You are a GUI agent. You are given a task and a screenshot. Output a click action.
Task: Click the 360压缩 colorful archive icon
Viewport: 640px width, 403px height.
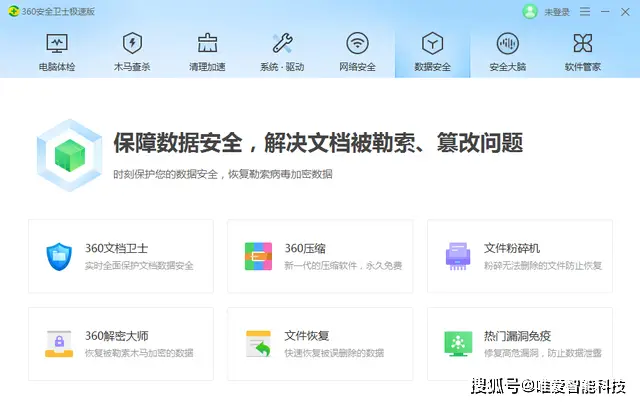(258, 256)
